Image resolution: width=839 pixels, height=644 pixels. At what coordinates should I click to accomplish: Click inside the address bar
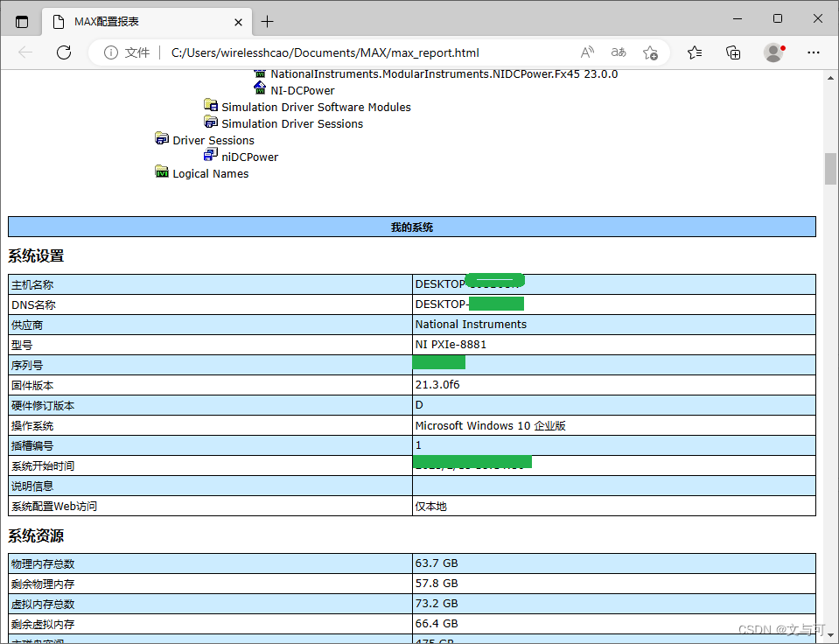tap(350, 52)
